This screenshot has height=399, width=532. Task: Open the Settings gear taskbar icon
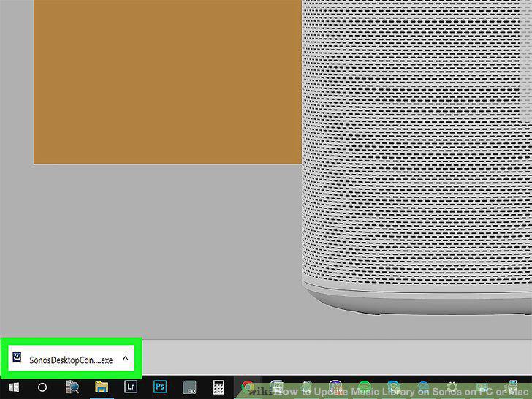(x=452, y=387)
